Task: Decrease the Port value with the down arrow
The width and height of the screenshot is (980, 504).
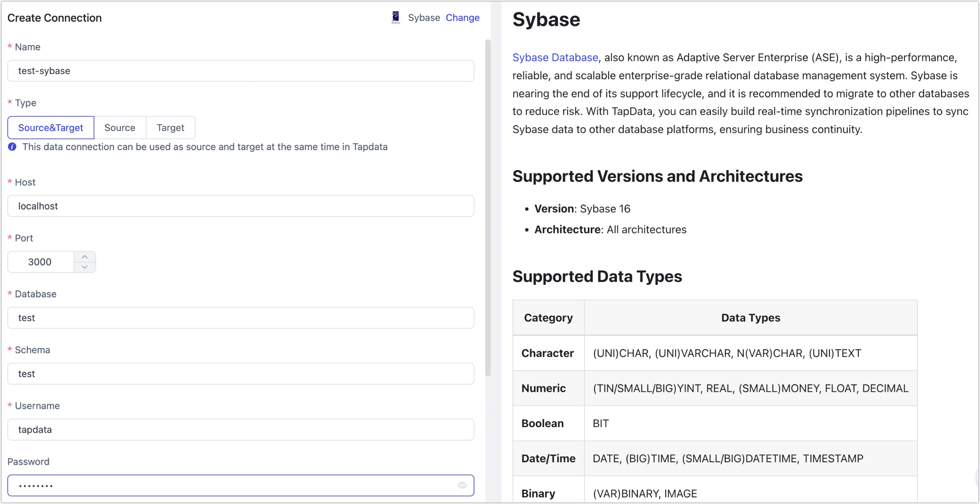Action: (x=85, y=267)
